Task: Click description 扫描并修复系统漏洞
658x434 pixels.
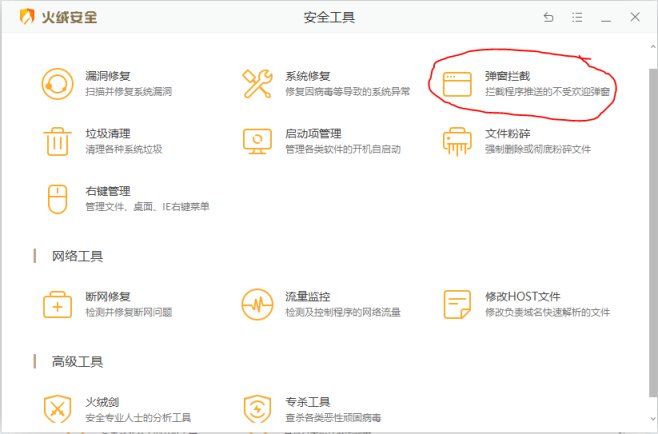Action: [x=129, y=92]
